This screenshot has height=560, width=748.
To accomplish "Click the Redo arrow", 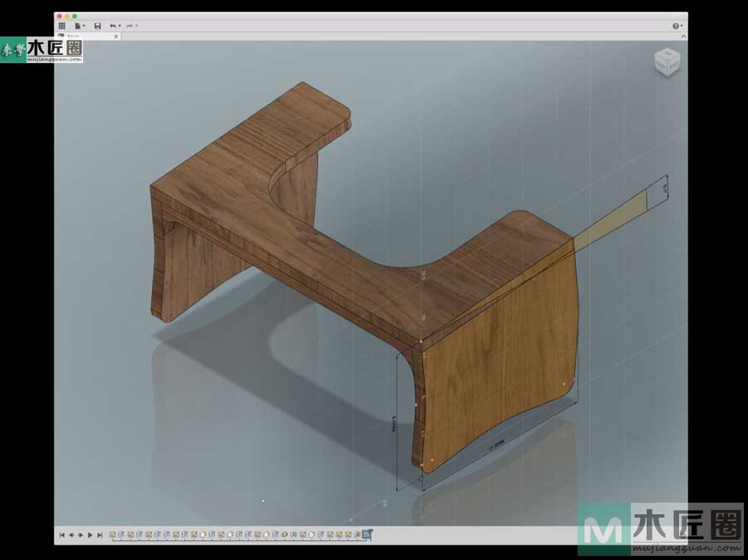I will pos(129,26).
